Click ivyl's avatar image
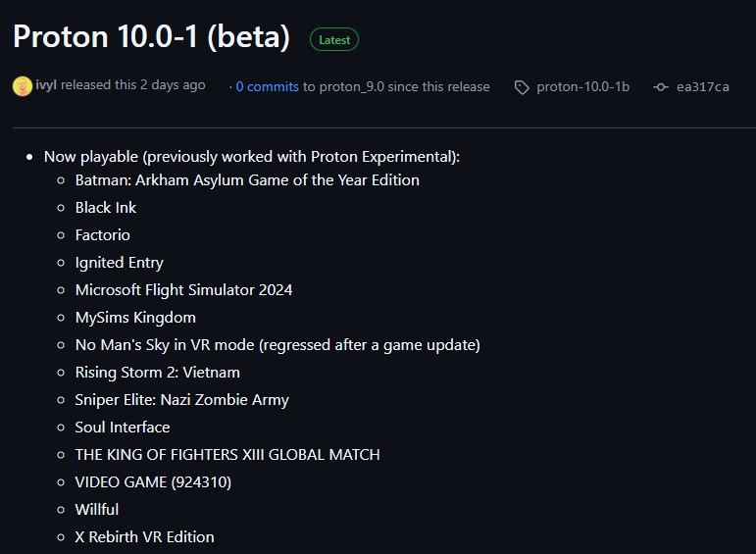The height and width of the screenshot is (554, 756). tap(22, 86)
